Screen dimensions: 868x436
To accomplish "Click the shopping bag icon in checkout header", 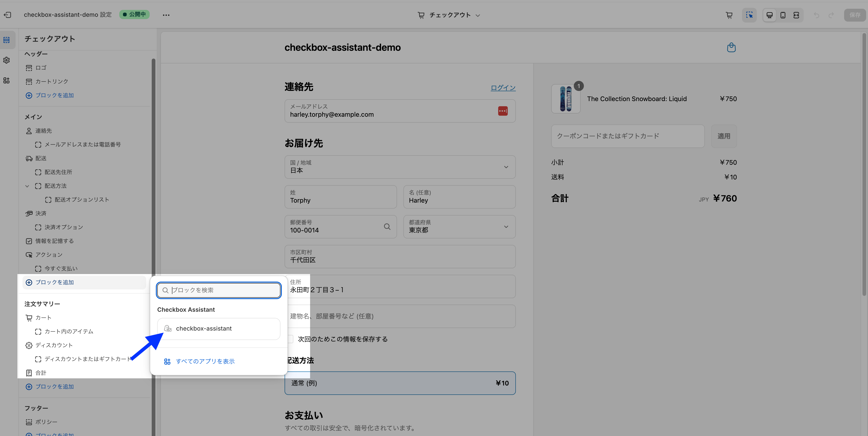I will (731, 48).
